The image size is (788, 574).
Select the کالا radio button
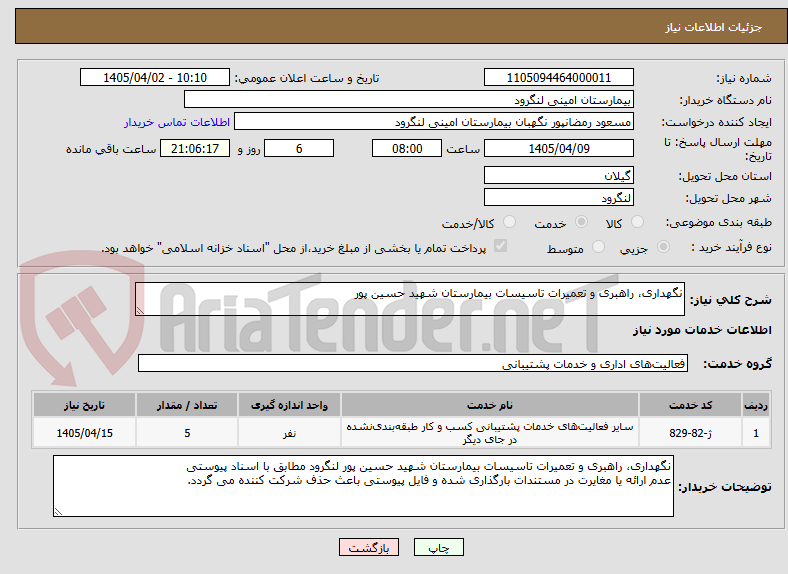(x=637, y=222)
